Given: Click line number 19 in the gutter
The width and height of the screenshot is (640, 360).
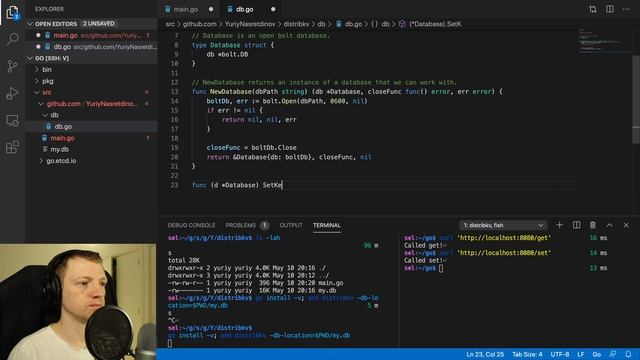Looking at the screenshot, I should (x=174, y=148).
